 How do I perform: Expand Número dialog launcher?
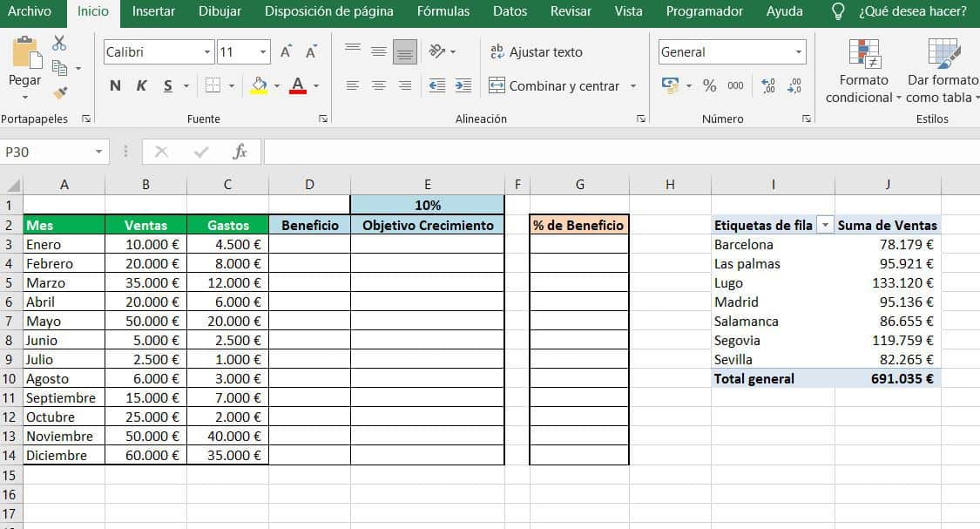[807, 119]
